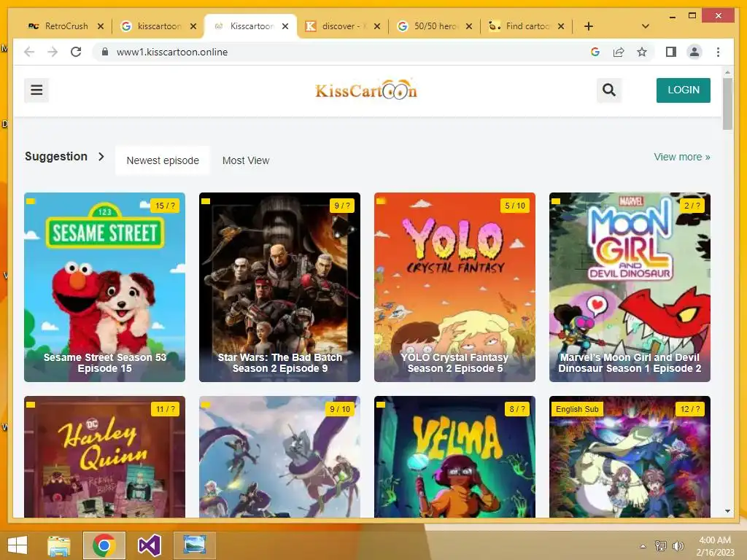Click the padlock site info icon
This screenshot has height=560, width=747.
tap(105, 52)
